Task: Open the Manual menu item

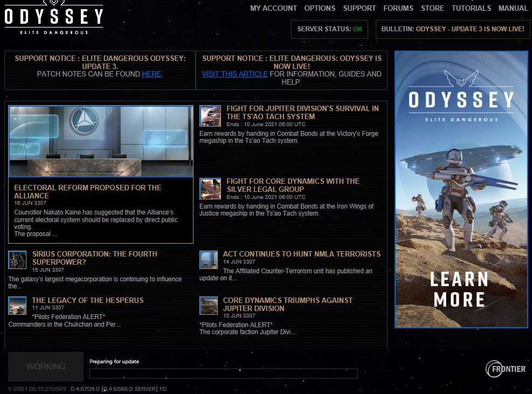Action: pos(513,8)
